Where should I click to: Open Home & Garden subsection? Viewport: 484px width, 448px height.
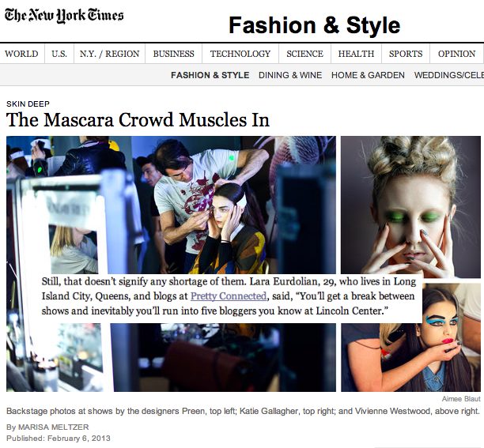coord(368,75)
